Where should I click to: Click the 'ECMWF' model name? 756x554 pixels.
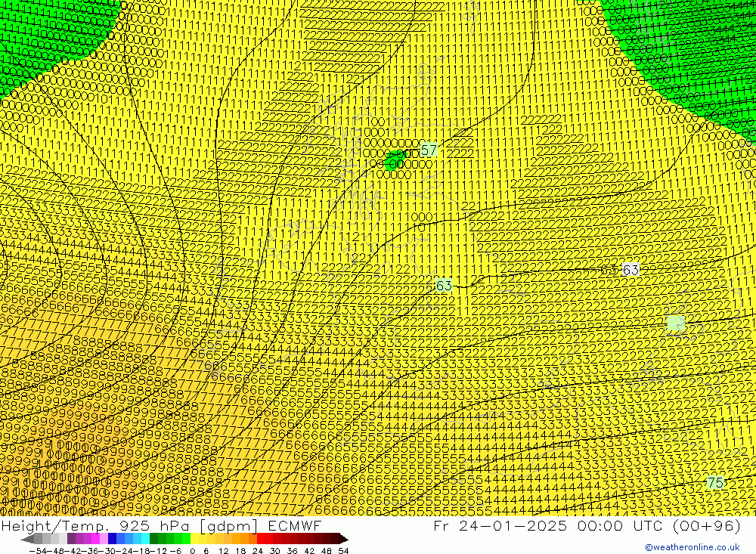[294, 525]
